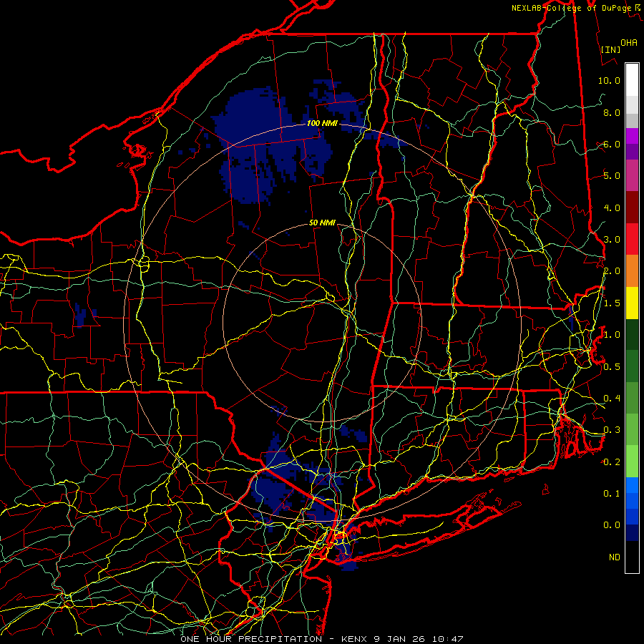Pick the orange swatch beside 2.0
Image resolution: width=644 pixels, height=644 pixels.
(x=632, y=271)
